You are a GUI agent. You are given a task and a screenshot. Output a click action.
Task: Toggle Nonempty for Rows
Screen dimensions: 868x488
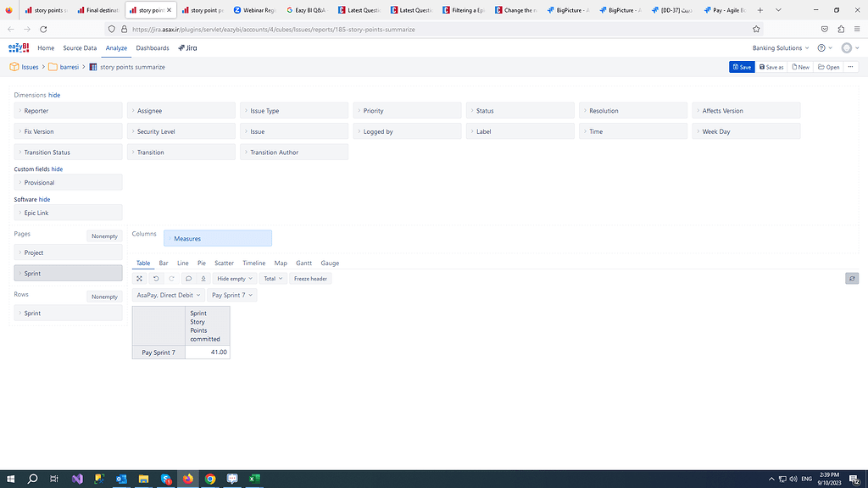point(104,297)
